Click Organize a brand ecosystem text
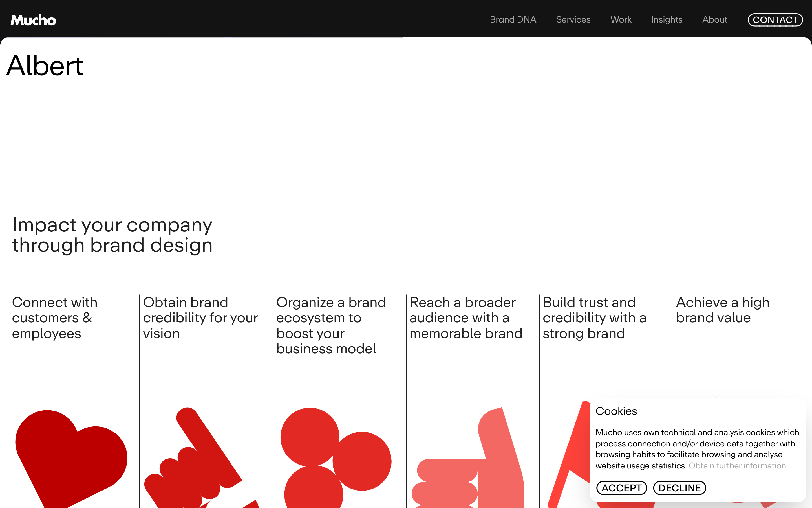This screenshot has width=812, height=508. (x=331, y=325)
